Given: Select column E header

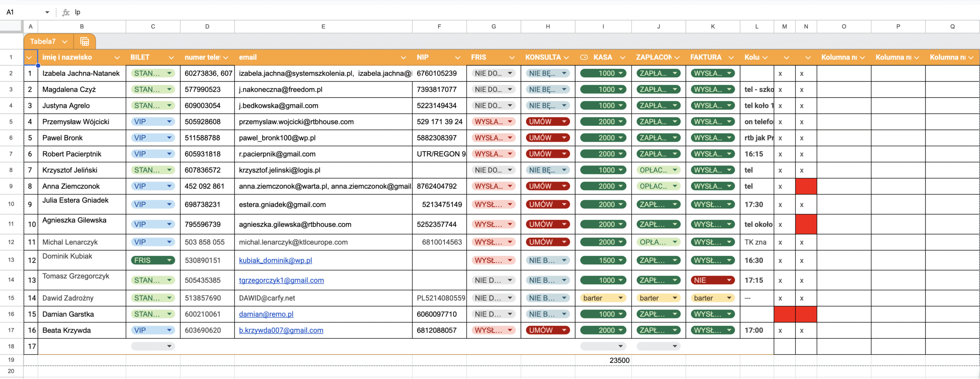Looking at the screenshot, I should (x=323, y=26).
